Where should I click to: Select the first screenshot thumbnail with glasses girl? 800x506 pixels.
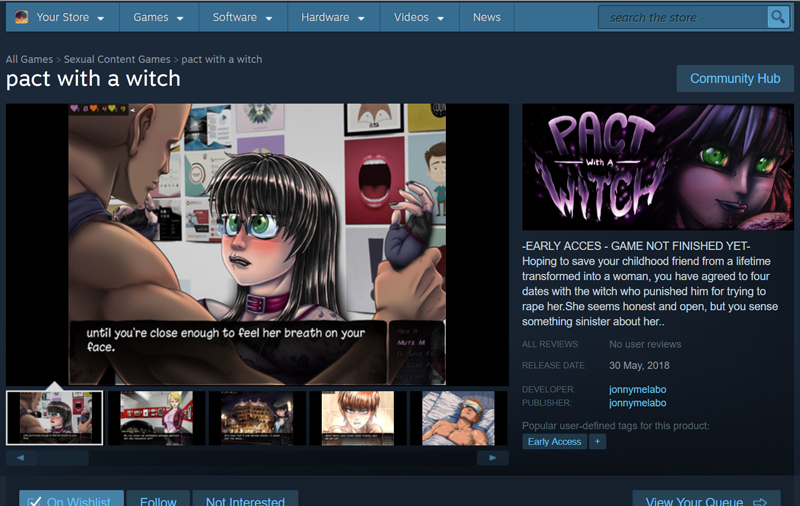(x=55, y=418)
